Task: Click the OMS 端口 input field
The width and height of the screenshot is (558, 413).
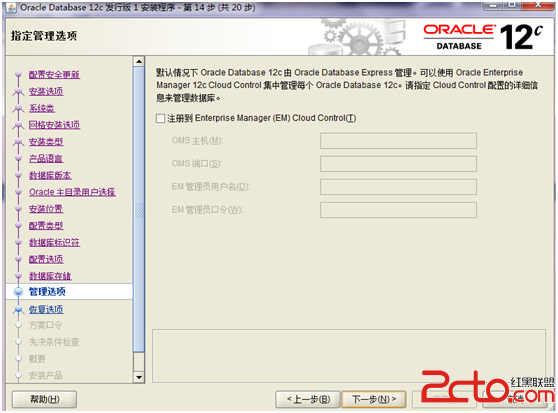Action: tap(398, 164)
